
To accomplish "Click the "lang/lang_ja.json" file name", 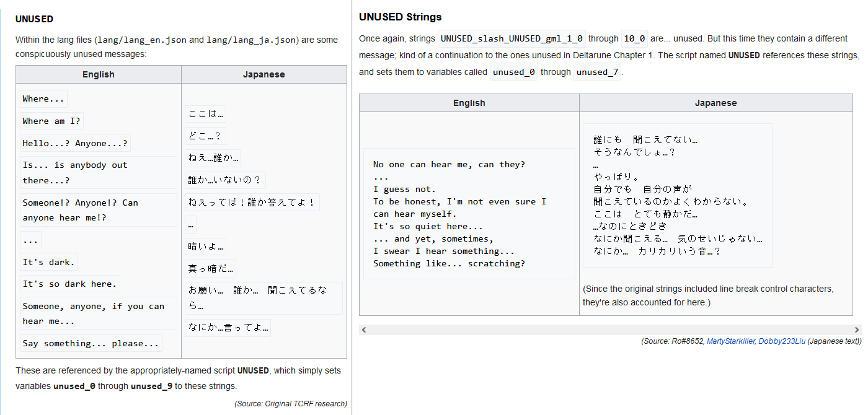I will pyautogui.click(x=251, y=40).
